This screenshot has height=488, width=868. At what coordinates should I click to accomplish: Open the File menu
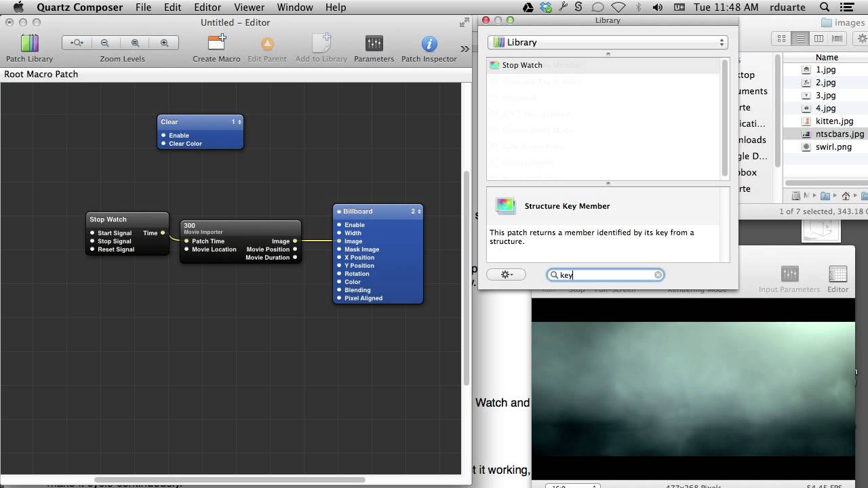(x=143, y=7)
